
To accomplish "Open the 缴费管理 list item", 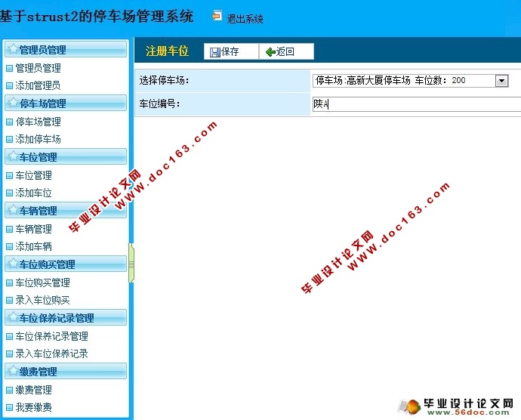I will (33, 390).
